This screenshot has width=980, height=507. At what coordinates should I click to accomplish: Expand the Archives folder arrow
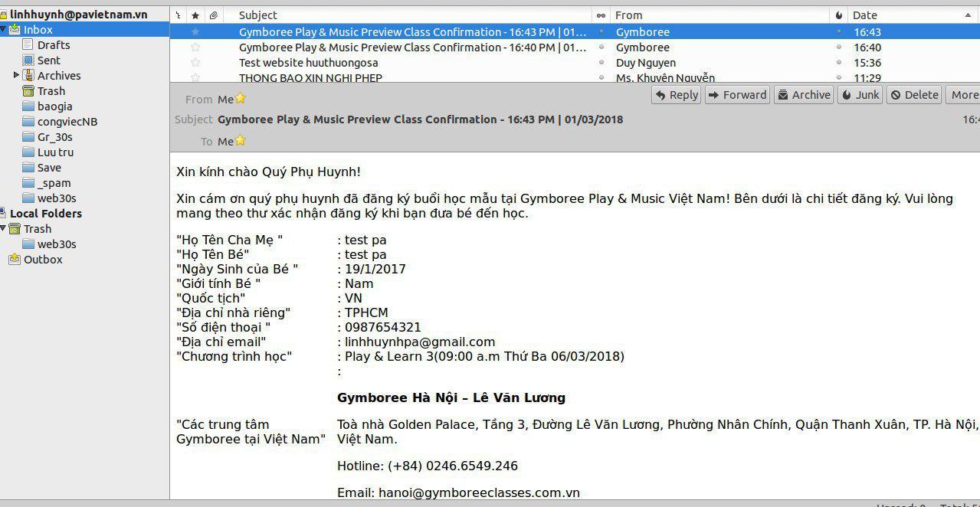[x=17, y=75]
